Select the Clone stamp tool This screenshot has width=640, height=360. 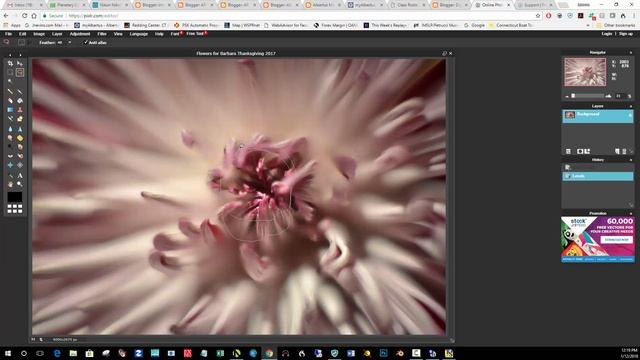click(x=20, y=110)
